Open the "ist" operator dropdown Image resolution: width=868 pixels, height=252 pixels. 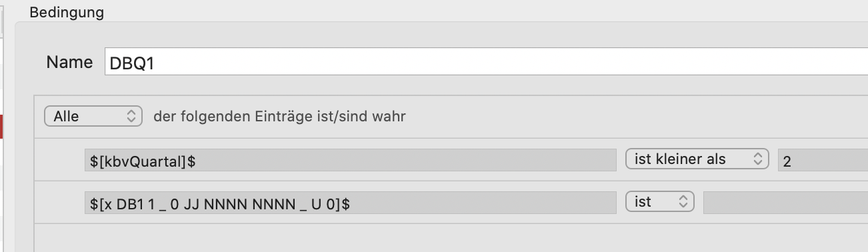tap(660, 201)
